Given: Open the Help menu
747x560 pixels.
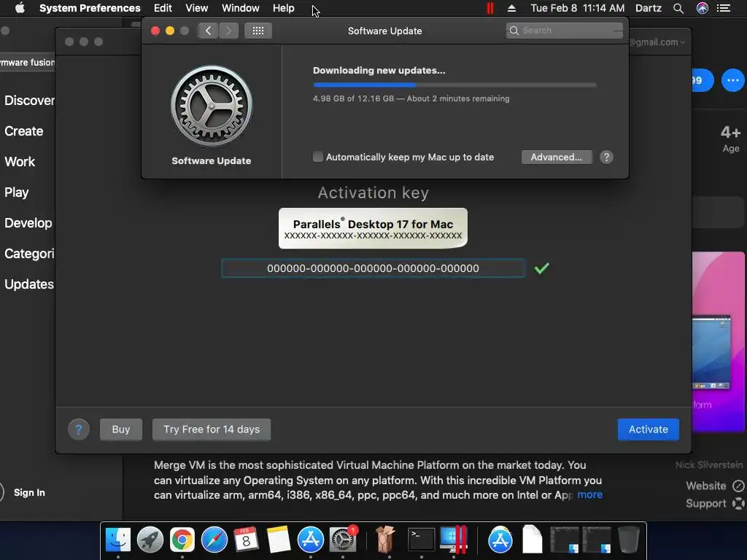Looking at the screenshot, I should coord(284,8).
